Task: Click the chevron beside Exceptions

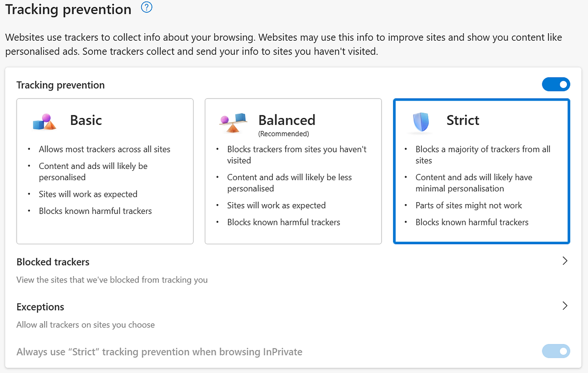Action: click(564, 305)
